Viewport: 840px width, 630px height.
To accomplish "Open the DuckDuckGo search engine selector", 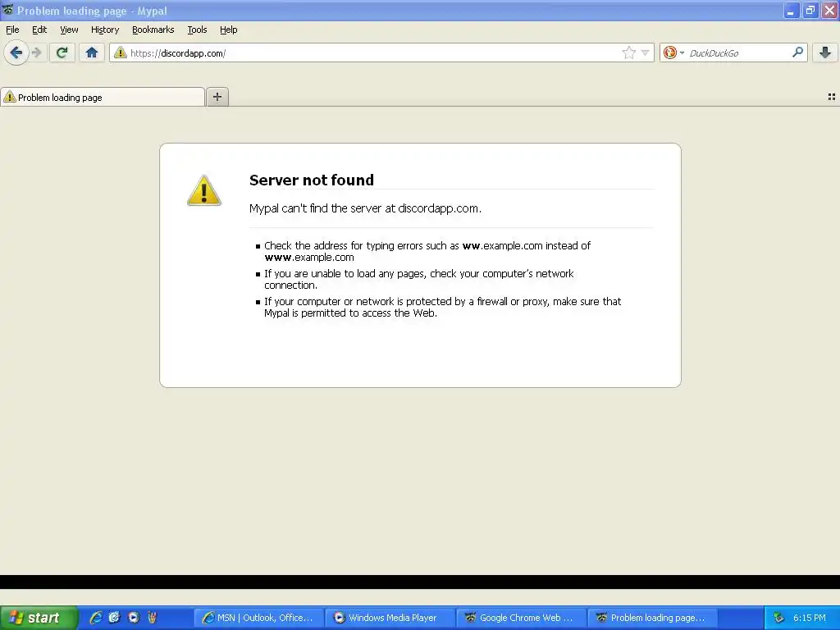I will pyautogui.click(x=673, y=52).
